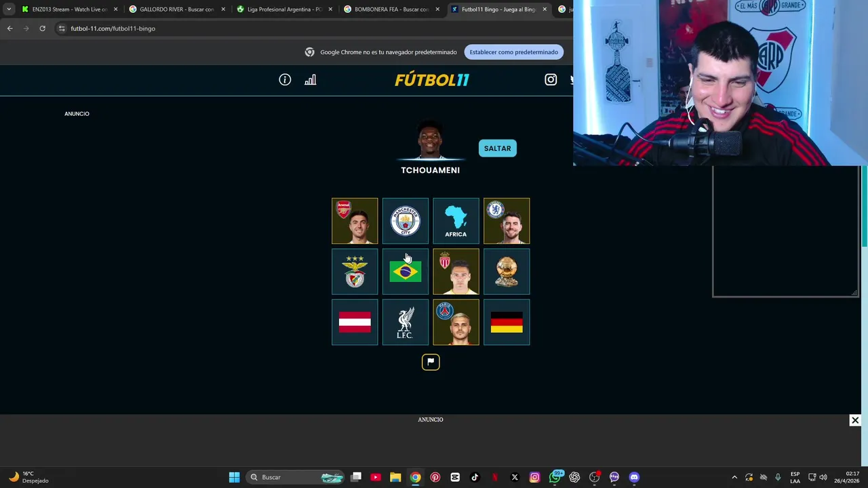The height and width of the screenshot is (488, 868).
Task: Open the Chrome tab search dropdown
Action: point(8,9)
